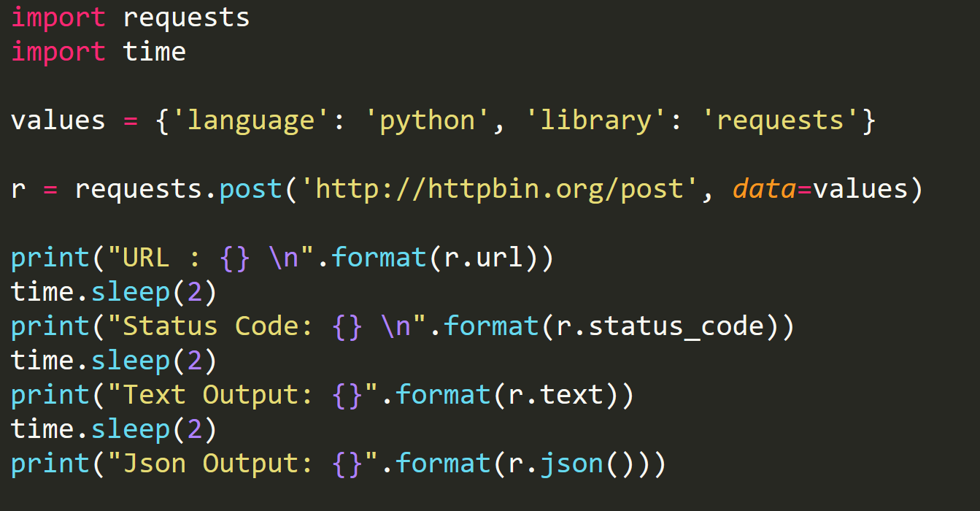
Task: Click the 'python' string value
Action: [435, 120]
